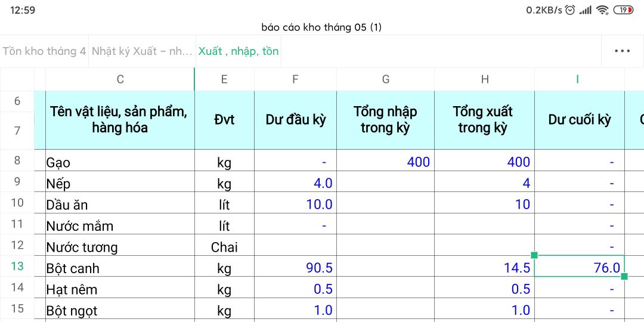Select the cell containing 90.5
644x322 pixels.
click(x=296, y=268)
